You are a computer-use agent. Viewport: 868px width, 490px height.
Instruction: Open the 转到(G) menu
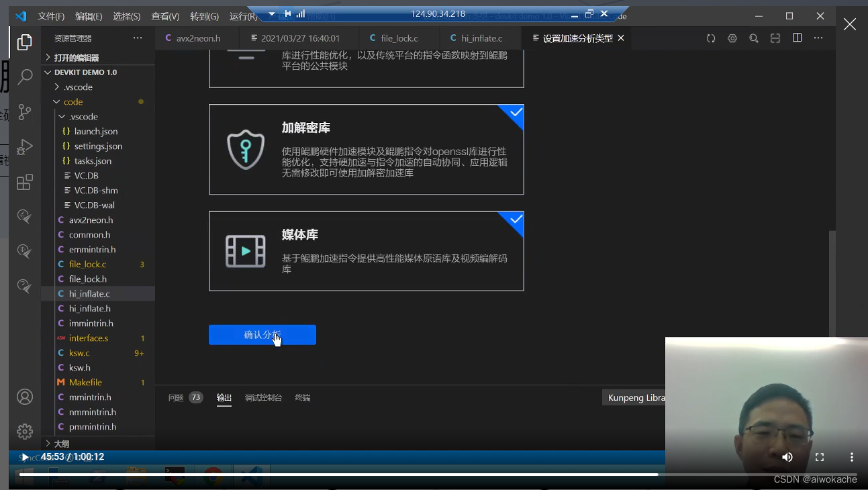point(204,16)
